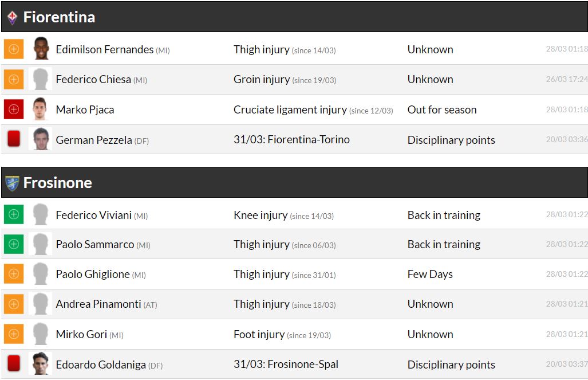The image size is (588, 380).
Task: Open the Fiorentina-Torino match link
Action: 291,140
